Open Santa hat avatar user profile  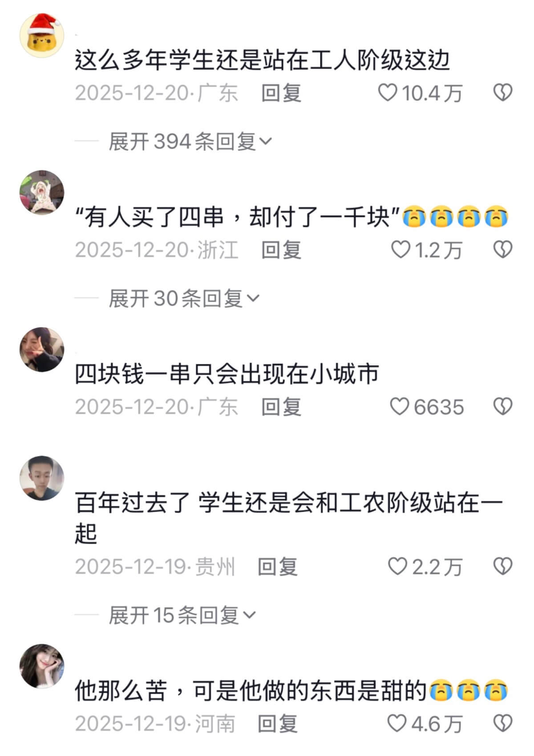[x=42, y=35]
